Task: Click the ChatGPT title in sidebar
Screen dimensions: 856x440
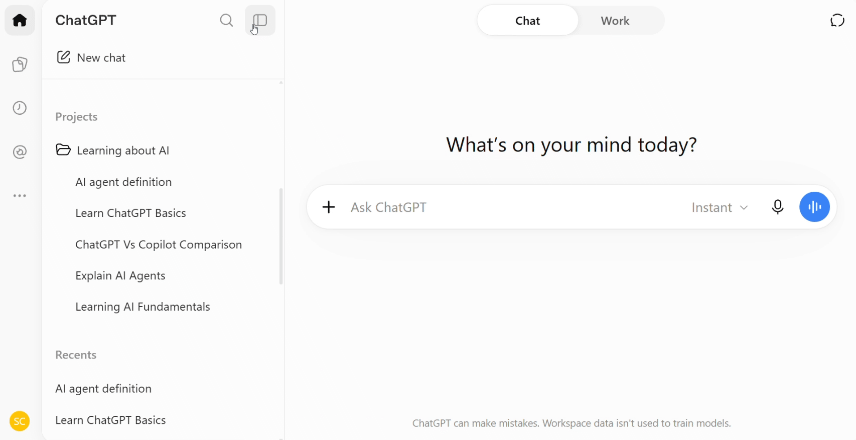Action: click(x=86, y=20)
